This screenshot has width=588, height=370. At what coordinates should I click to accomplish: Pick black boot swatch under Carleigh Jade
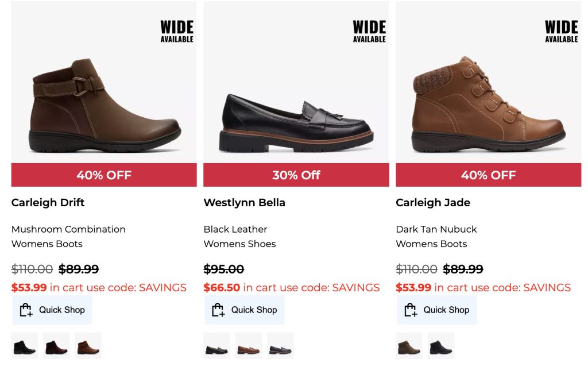[441, 346]
